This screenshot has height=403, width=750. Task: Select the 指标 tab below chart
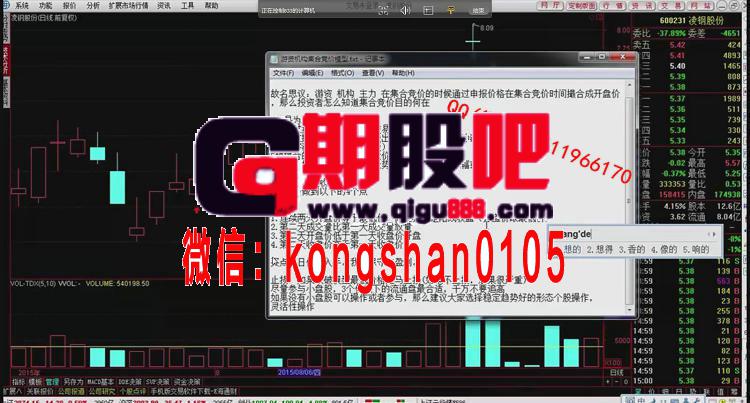[x=18, y=382]
